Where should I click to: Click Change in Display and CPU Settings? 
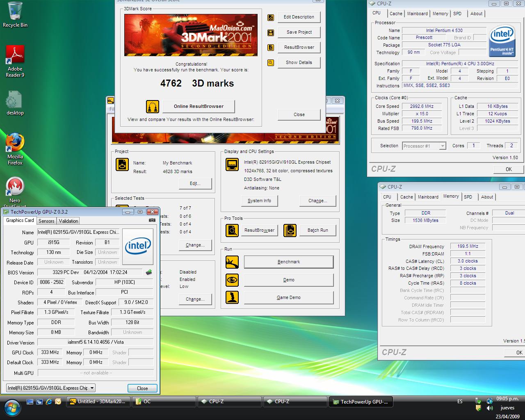pyautogui.click(x=318, y=201)
